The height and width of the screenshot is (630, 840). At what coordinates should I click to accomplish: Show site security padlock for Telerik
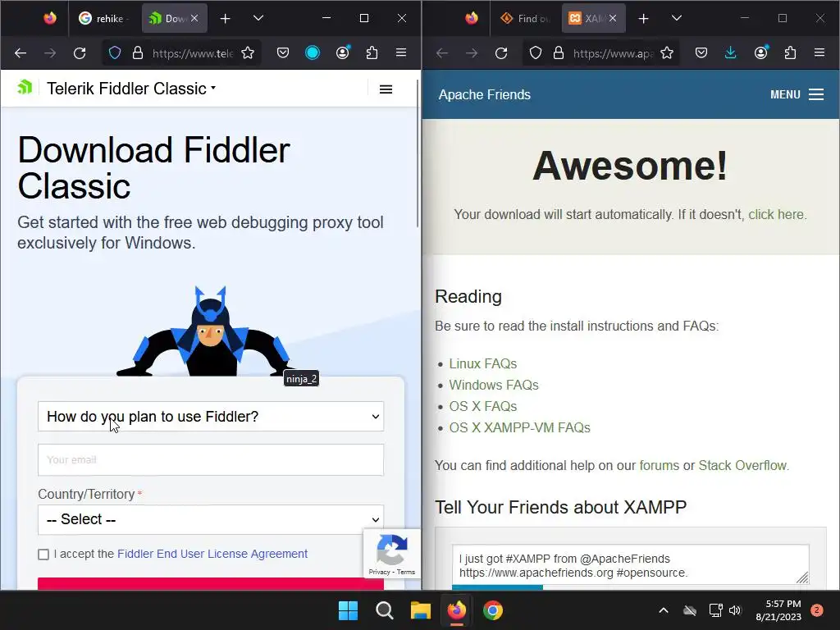(138, 53)
